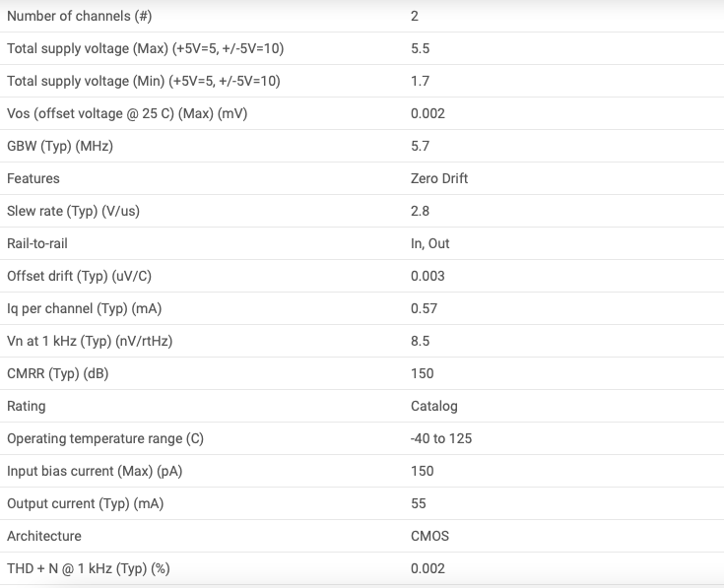Click the 1.7 minimum supply voltage value
Viewport: 724px width, 588px height.
(421, 81)
